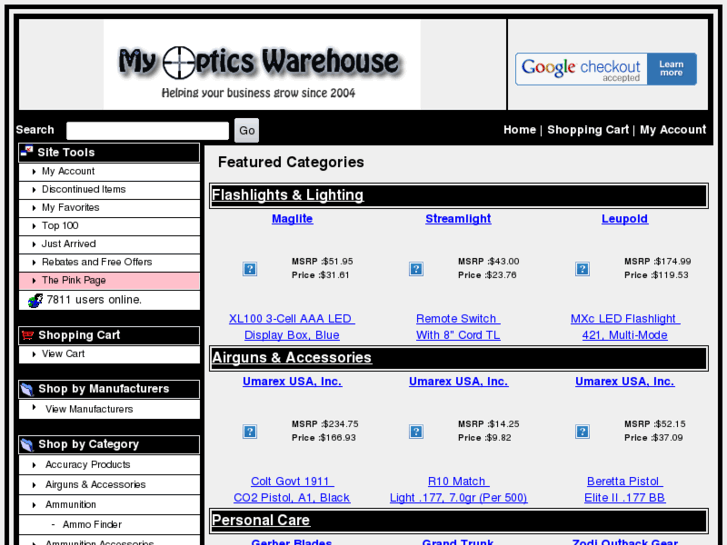Click the Featured Categories heading
The width and height of the screenshot is (727, 545).
pos(291,162)
